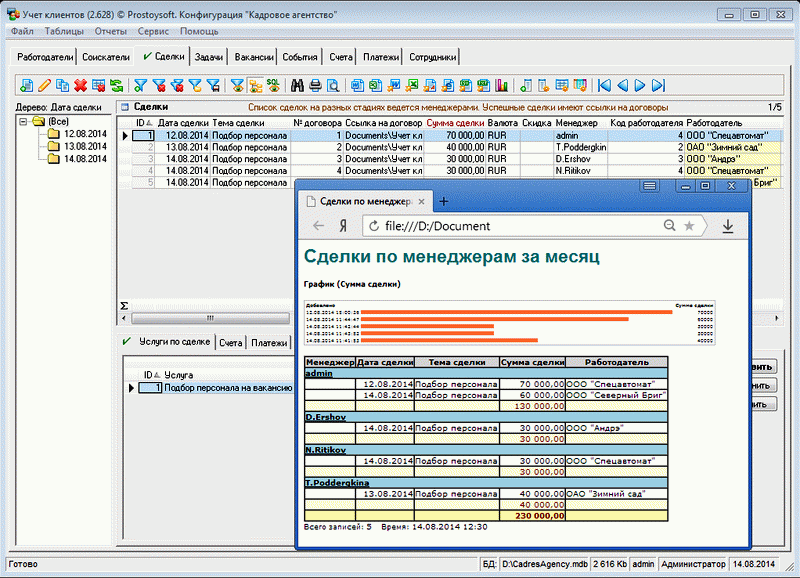Click the printer icon in toolbar
Viewport: 800px width, 578px height.
314,85
